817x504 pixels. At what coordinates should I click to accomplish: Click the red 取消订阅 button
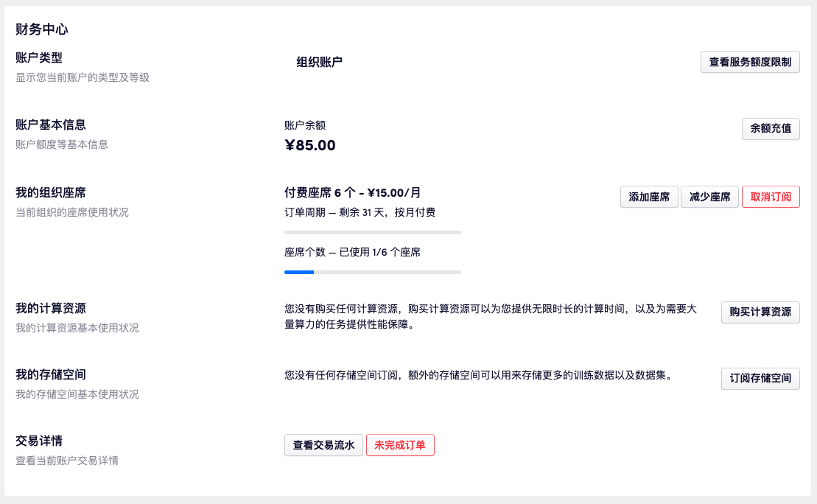(770, 197)
